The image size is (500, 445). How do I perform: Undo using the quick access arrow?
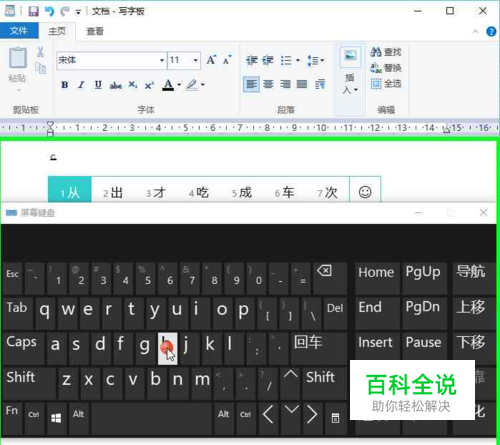[x=49, y=12]
